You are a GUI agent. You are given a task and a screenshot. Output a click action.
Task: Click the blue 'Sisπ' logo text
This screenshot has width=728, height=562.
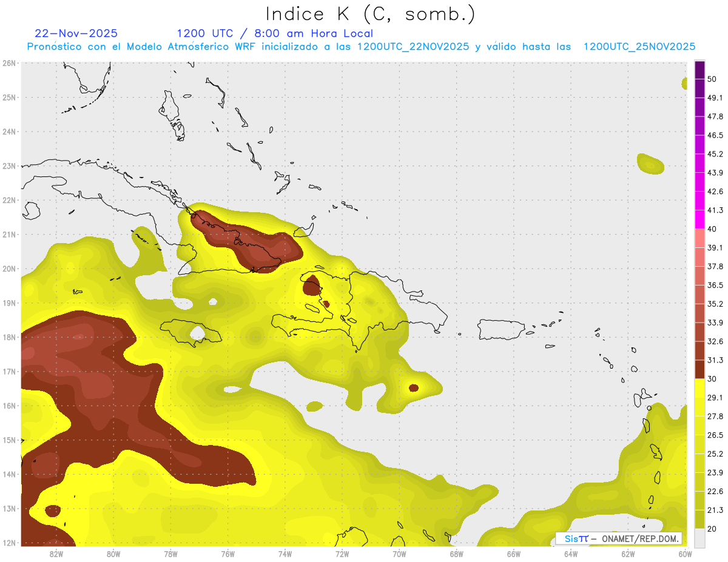click(x=576, y=538)
